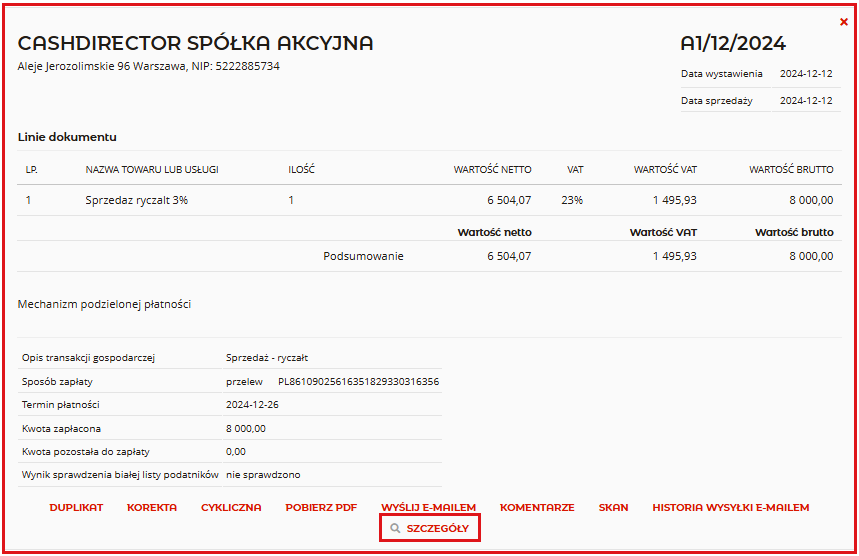Click Sprzedaż - ryczałt transaction description
859x556 pixels.
pos(267,358)
